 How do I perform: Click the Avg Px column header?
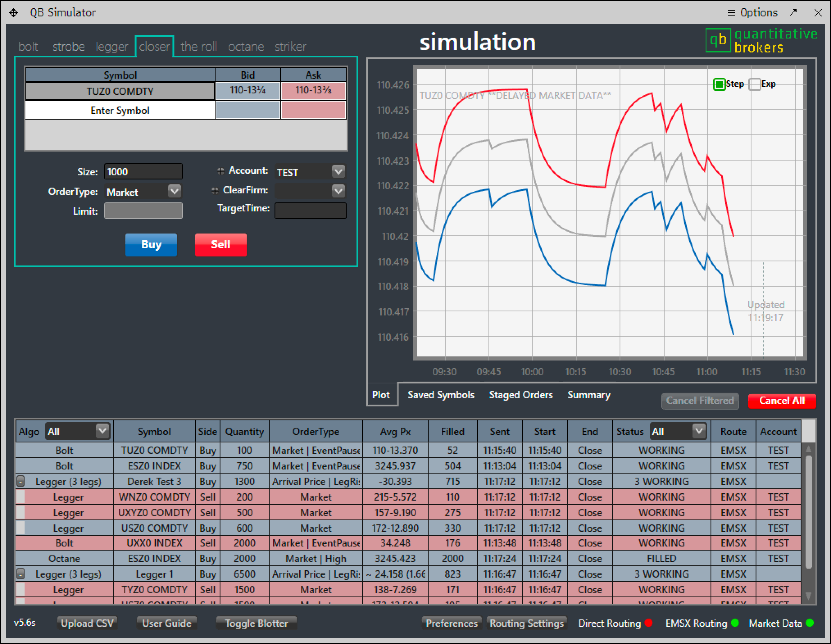pos(395,431)
